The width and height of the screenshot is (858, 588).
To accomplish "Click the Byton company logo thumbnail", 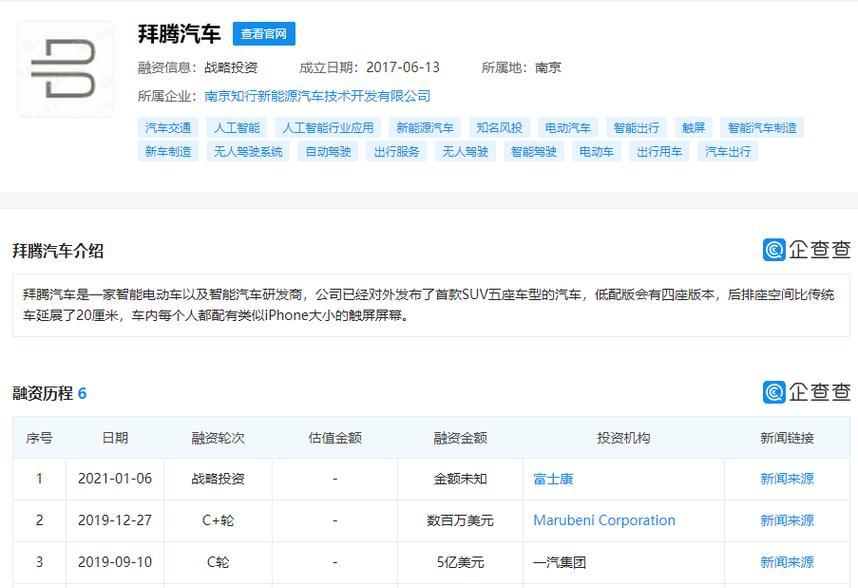I will (x=66, y=69).
